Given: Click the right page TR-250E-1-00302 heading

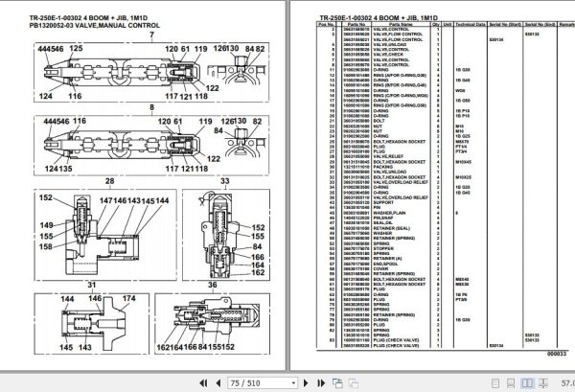Looking at the screenshot, I should tap(379, 18).
